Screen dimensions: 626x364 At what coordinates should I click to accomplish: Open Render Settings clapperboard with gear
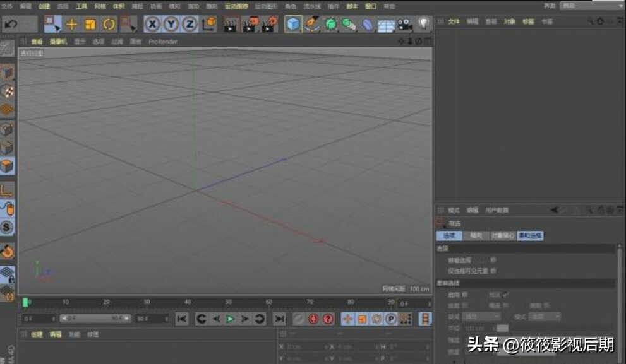click(x=270, y=25)
